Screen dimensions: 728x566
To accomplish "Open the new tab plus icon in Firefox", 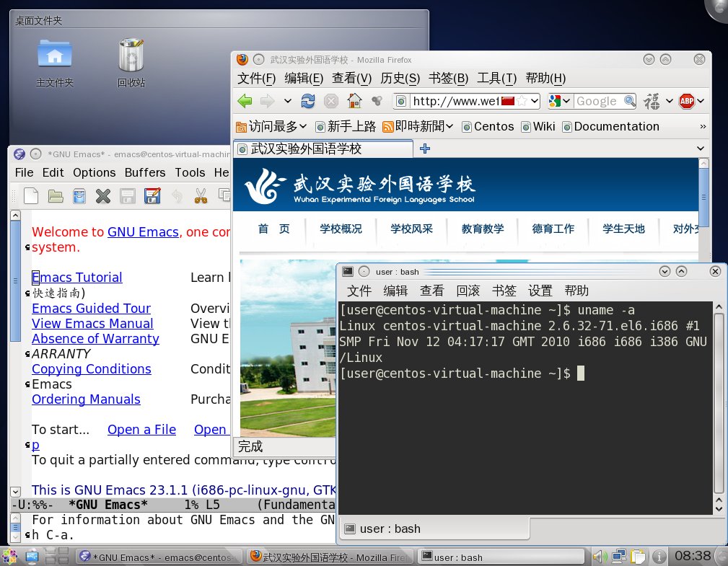I will pos(425,149).
